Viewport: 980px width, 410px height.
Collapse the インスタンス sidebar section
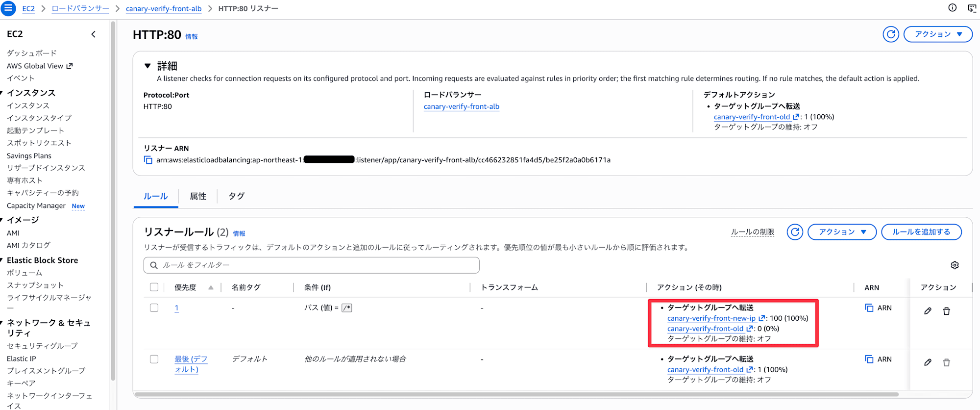pyautogui.click(x=2, y=93)
